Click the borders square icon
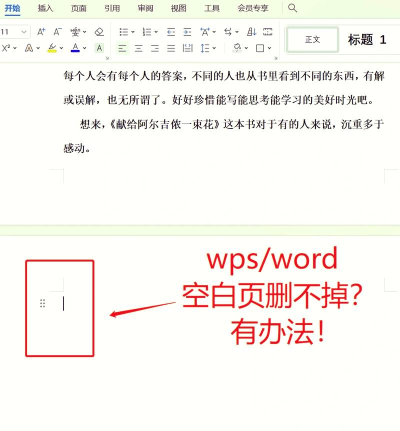 tap(260, 48)
